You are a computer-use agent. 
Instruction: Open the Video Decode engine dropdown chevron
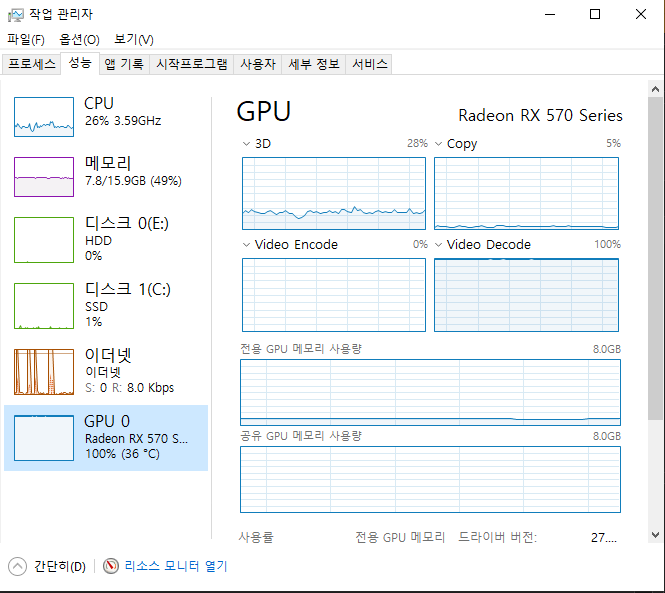coord(439,245)
